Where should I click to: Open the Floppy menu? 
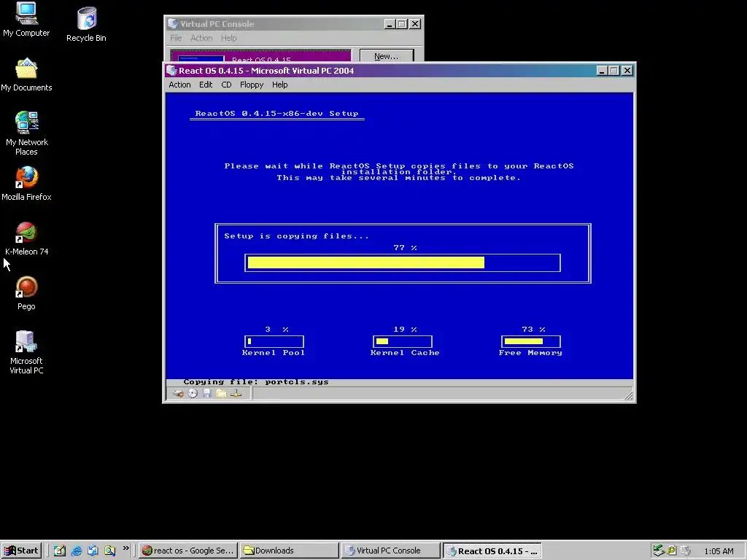coord(252,85)
